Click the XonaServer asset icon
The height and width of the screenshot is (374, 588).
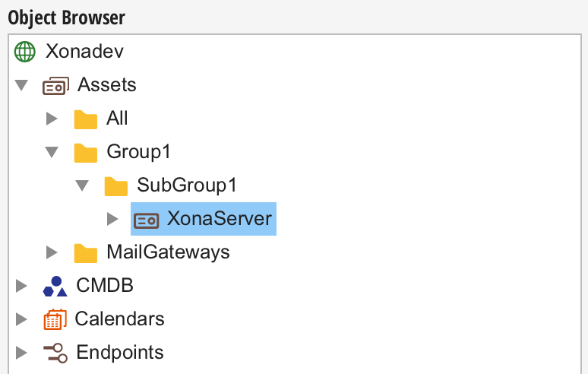(x=147, y=220)
